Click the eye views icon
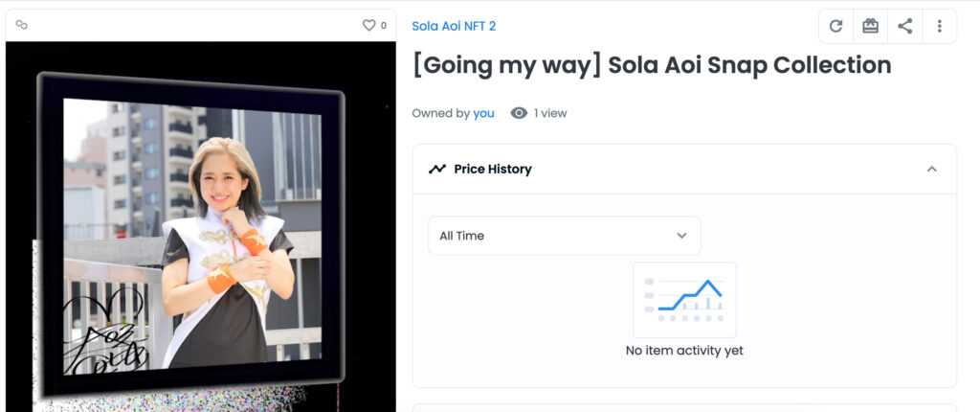The height and width of the screenshot is (412, 980). tap(519, 113)
